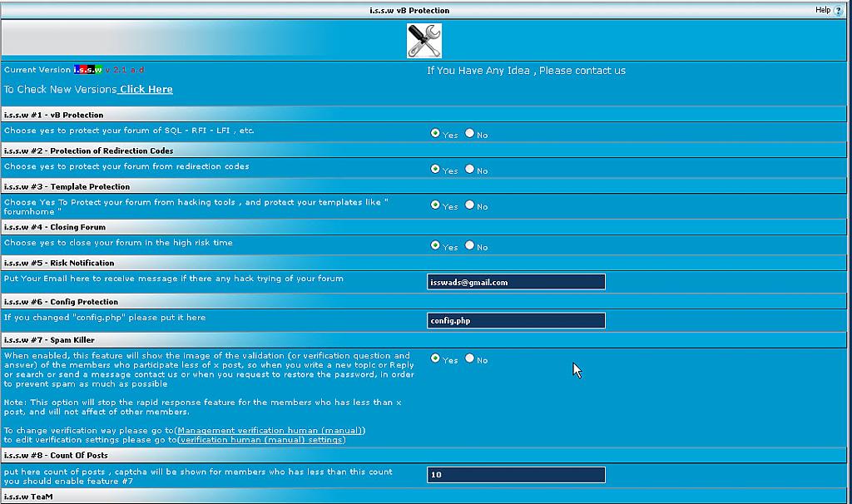Enable Yes for Spam Killer
The height and width of the screenshot is (504, 852).
(435, 358)
